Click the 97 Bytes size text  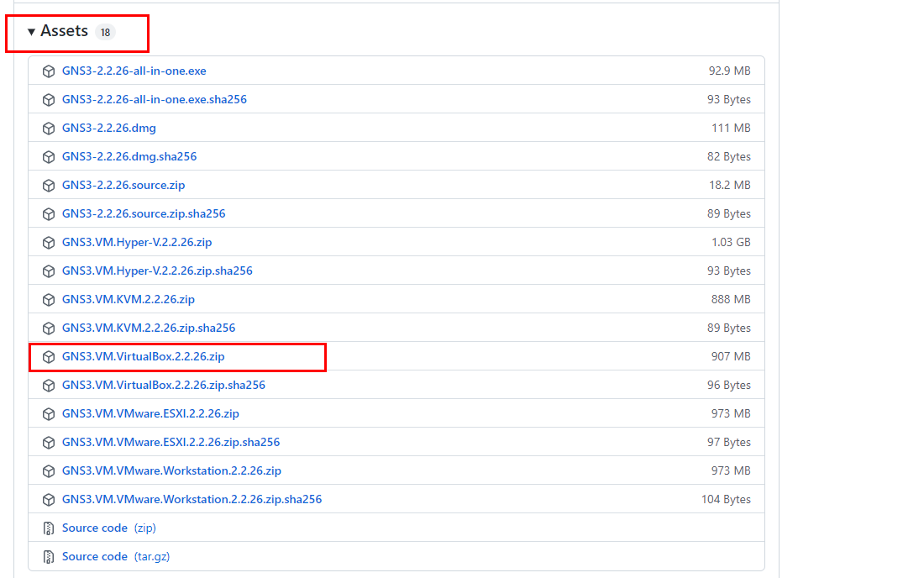[x=729, y=443]
